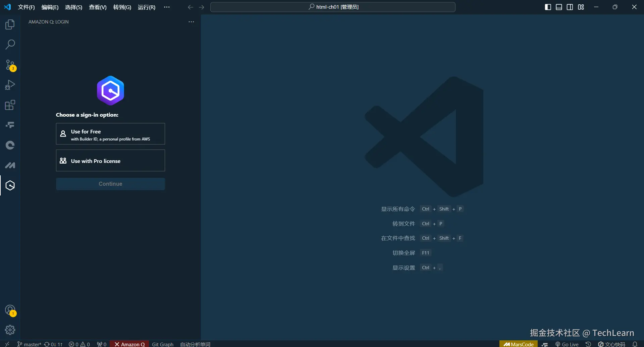The width and height of the screenshot is (644, 347).
Task: Open the Extensions view
Action: pos(10,105)
